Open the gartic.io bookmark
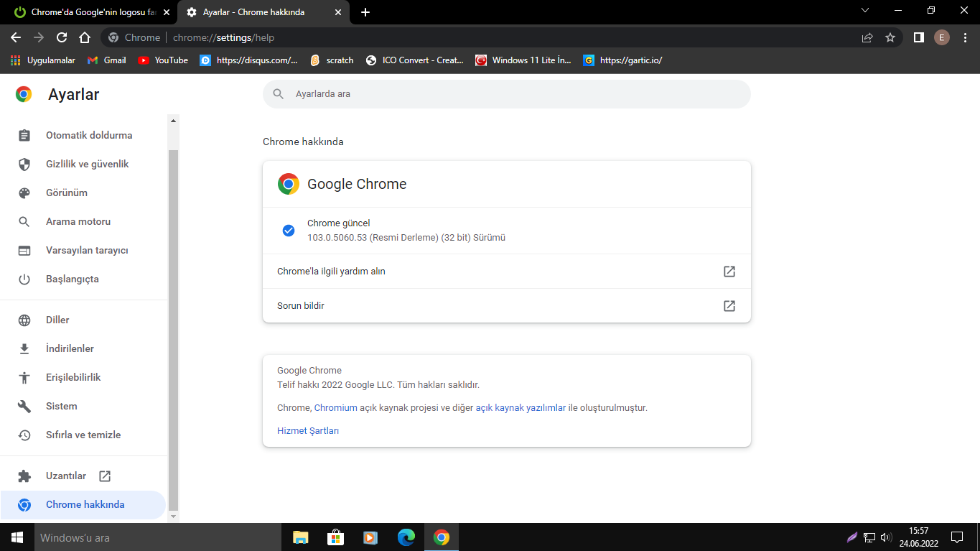This screenshot has height=551, width=980. pos(622,60)
